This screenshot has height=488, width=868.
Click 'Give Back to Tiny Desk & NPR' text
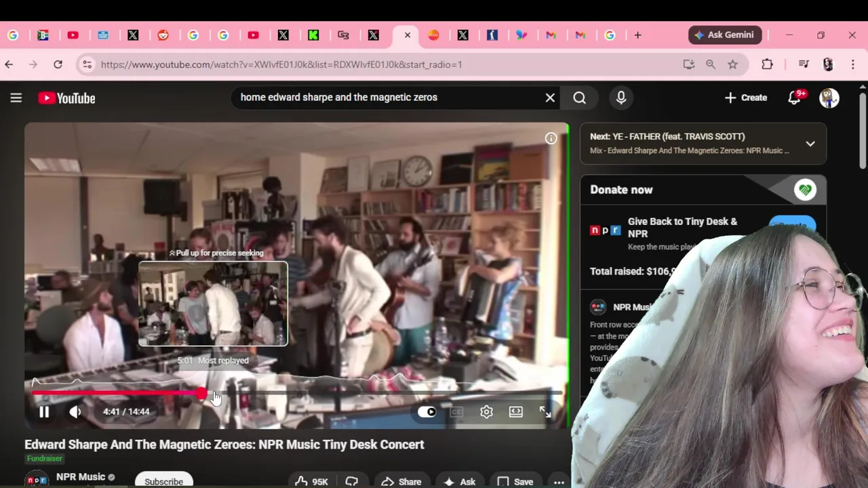682,228
